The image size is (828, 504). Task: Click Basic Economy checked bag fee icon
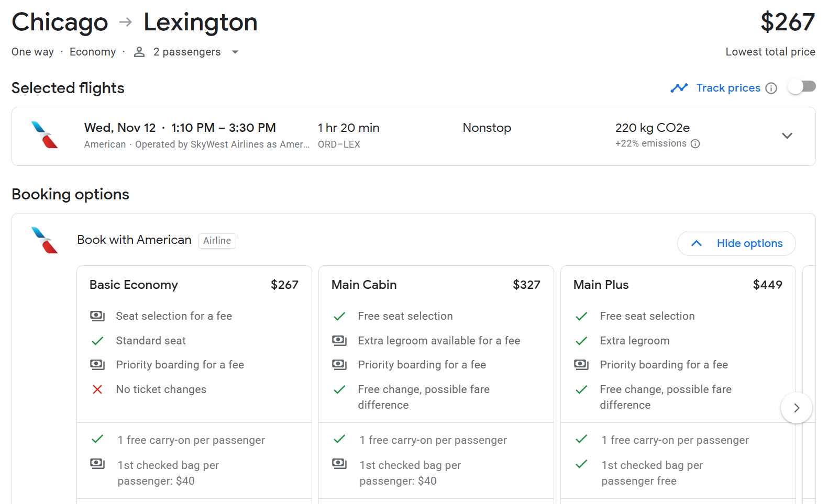pos(97,464)
